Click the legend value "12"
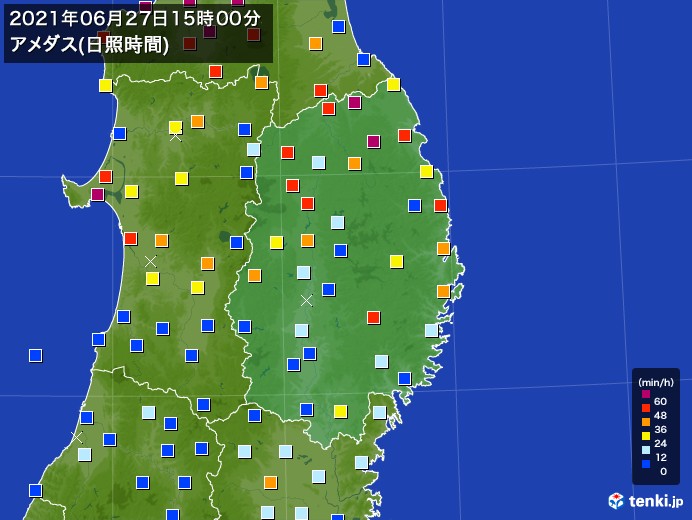The image size is (692, 520). (660, 457)
